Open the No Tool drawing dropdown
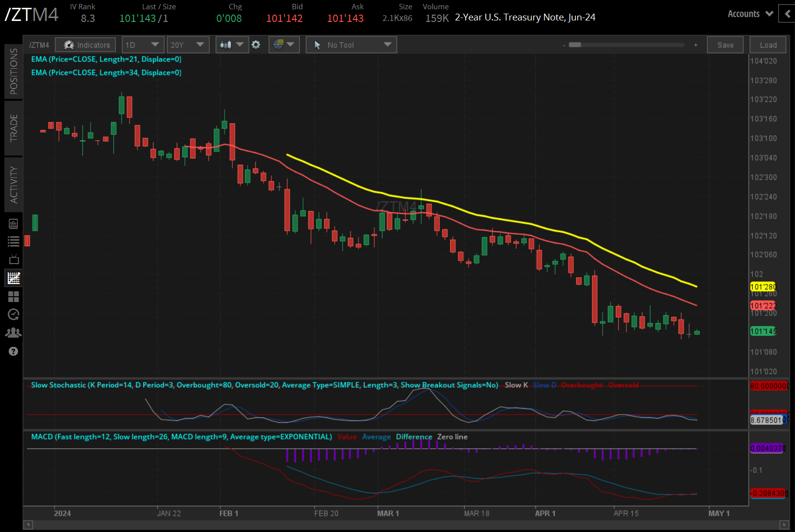Viewport: 795px width, 532px height. 351,45
